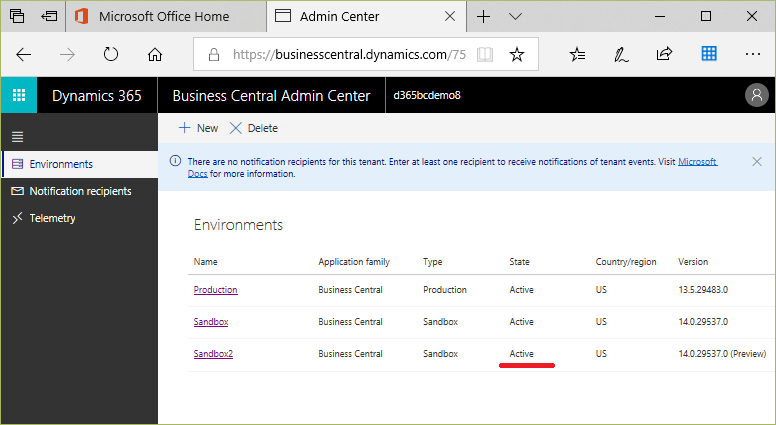Show tab previews chevron
The height and width of the screenshot is (425, 776).
[x=515, y=16]
